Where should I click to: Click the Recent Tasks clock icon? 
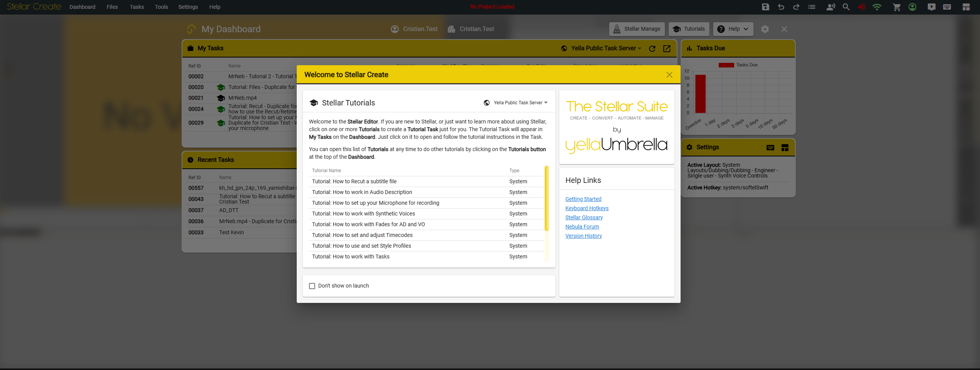pos(190,160)
